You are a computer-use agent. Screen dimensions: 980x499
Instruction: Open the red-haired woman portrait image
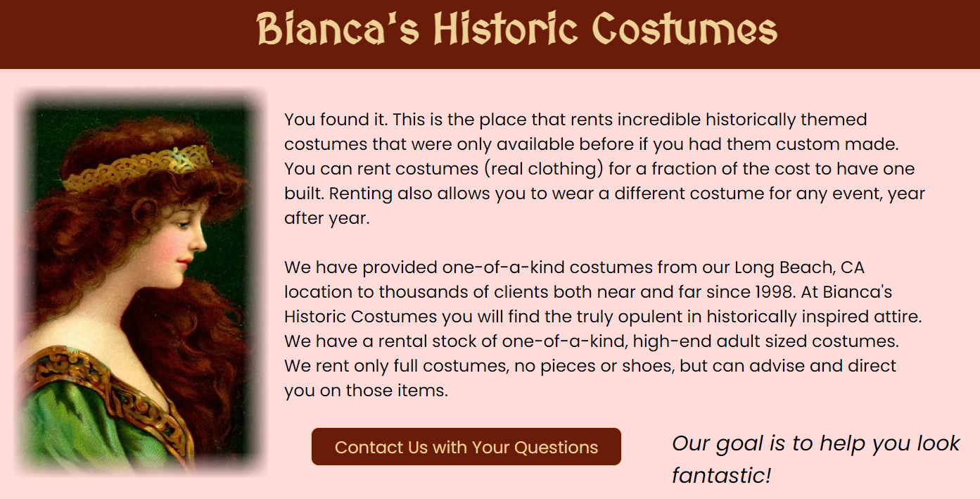[x=141, y=282]
